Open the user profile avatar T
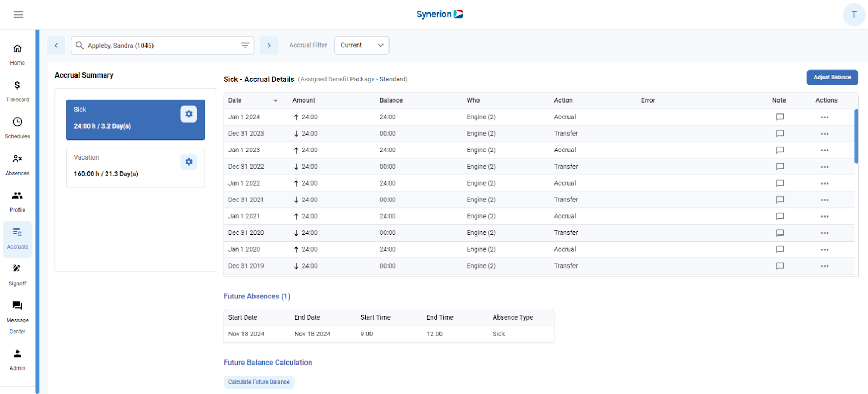 (854, 15)
